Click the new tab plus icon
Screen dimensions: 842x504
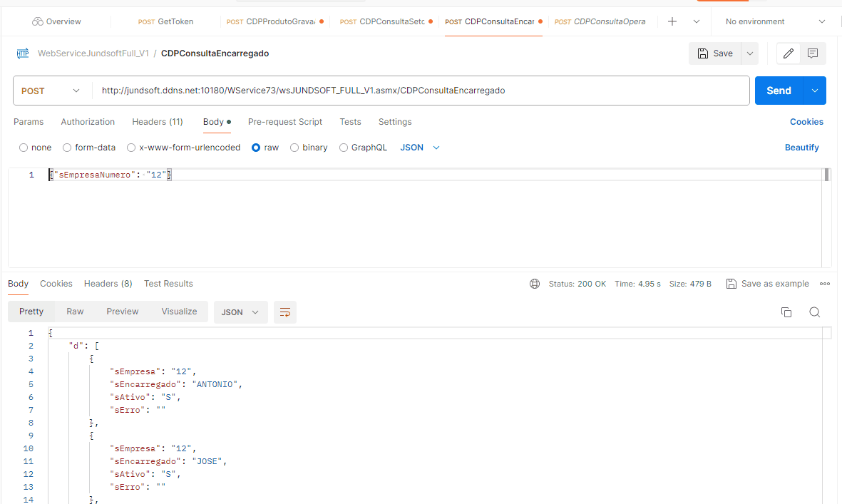pos(672,21)
